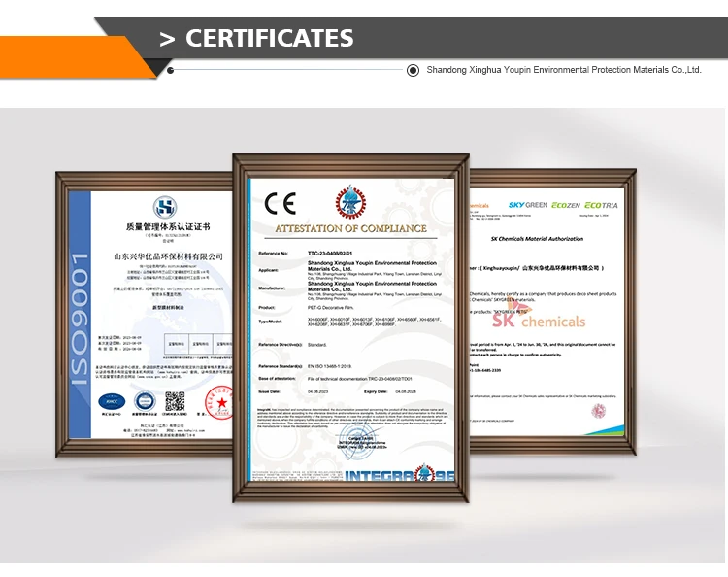Click the SK Chemicals Material Authorization title
The height and width of the screenshot is (577, 728).
coord(537,239)
